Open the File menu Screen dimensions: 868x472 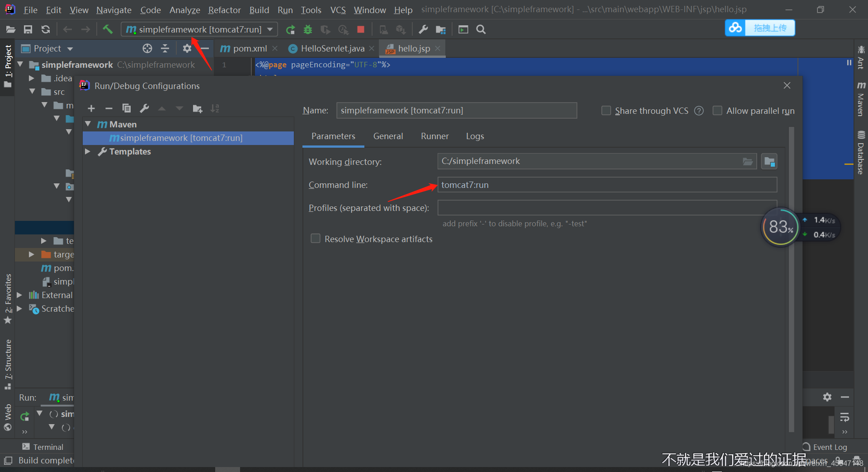30,10
